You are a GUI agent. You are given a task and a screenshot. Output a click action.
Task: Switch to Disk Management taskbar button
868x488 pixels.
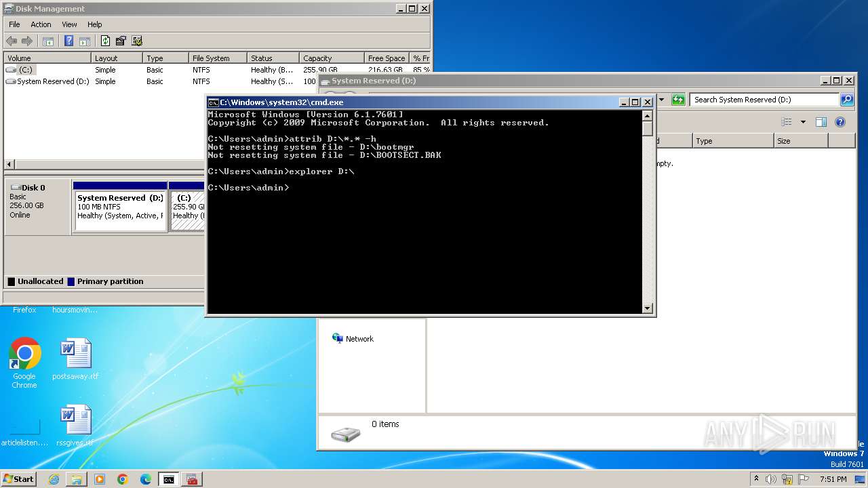[x=192, y=479]
